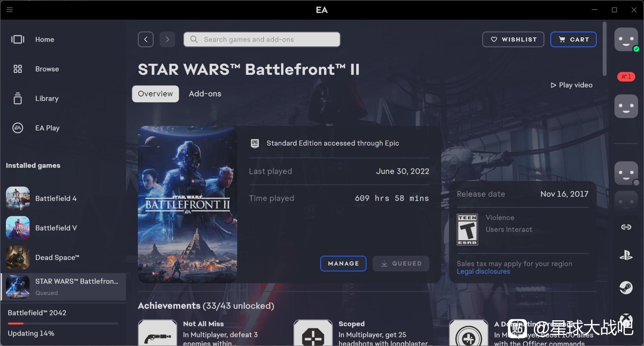644x346 pixels.
Task: Open the Cart
Action: pyautogui.click(x=573, y=39)
